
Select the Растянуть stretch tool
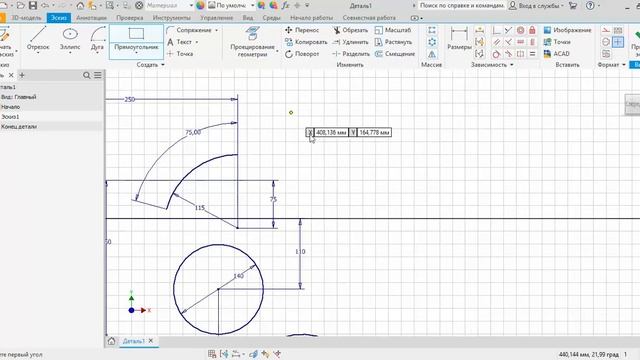pos(393,42)
